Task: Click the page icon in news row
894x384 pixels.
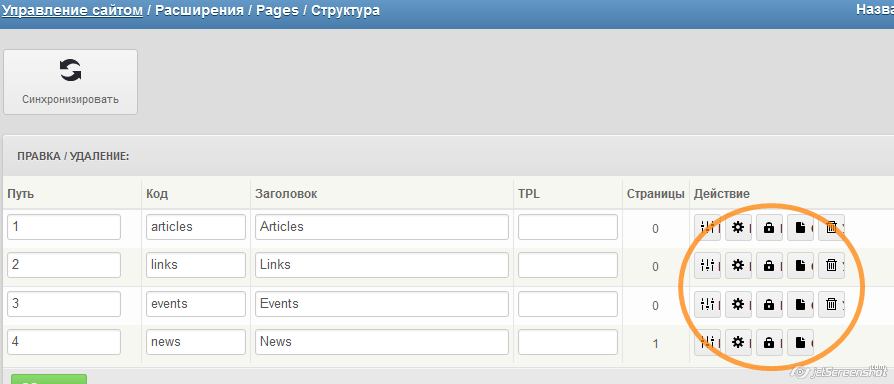Action: (800, 342)
